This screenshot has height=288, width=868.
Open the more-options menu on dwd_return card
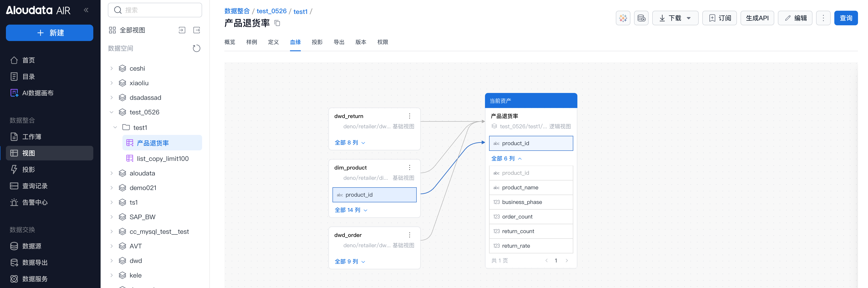(x=409, y=116)
